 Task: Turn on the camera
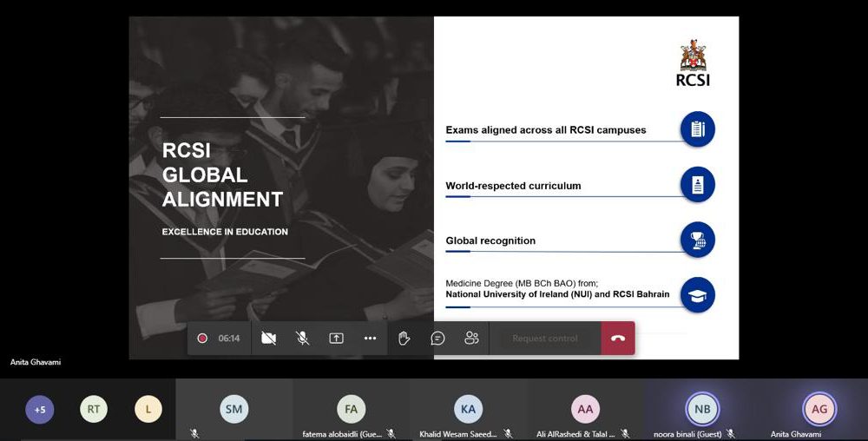click(269, 339)
